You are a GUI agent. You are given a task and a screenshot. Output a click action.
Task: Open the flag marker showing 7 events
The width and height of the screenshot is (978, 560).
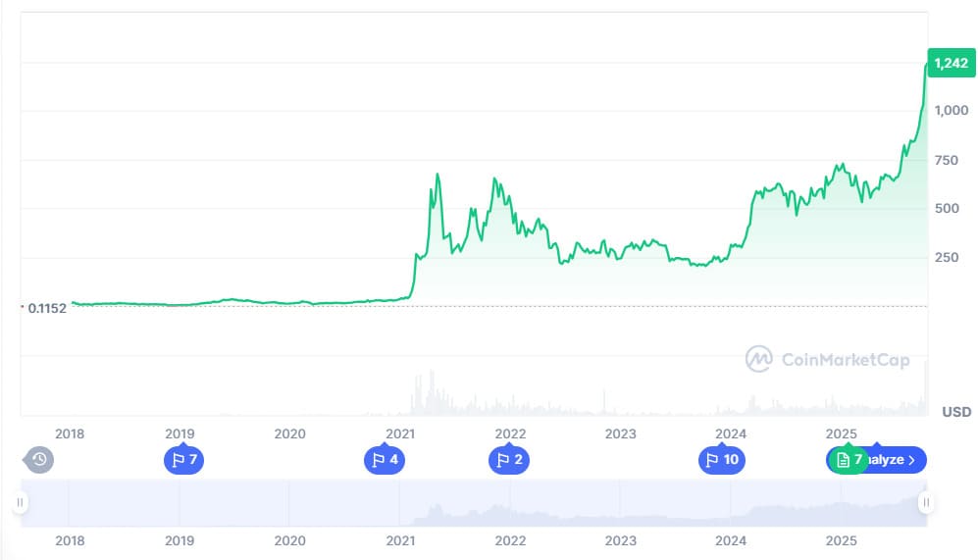(183, 459)
